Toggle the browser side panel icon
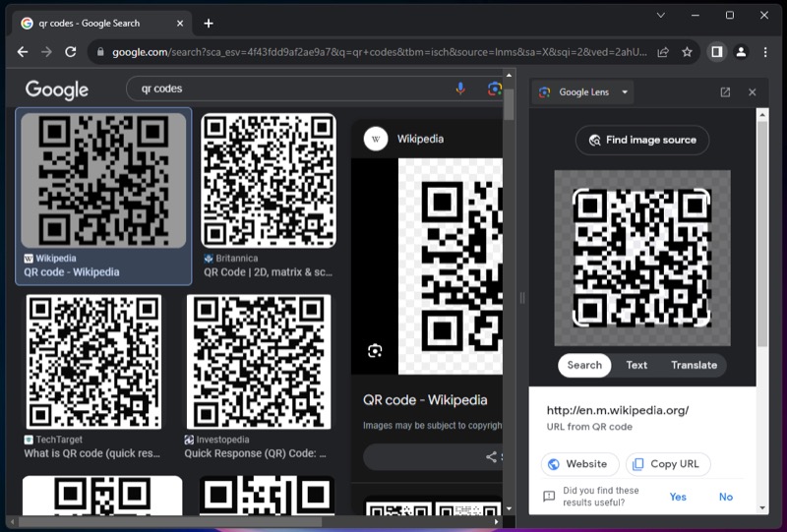The width and height of the screenshot is (787, 532). [717, 52]
